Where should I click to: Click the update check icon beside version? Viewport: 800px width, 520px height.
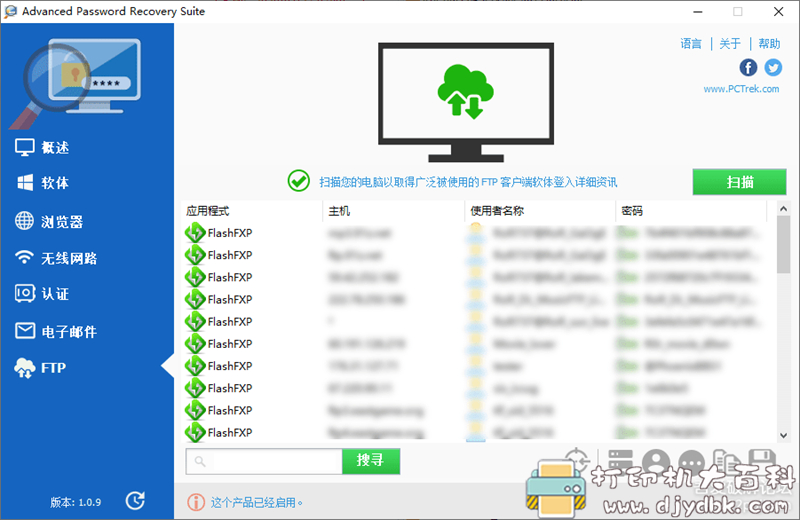(x=135, y=501)
